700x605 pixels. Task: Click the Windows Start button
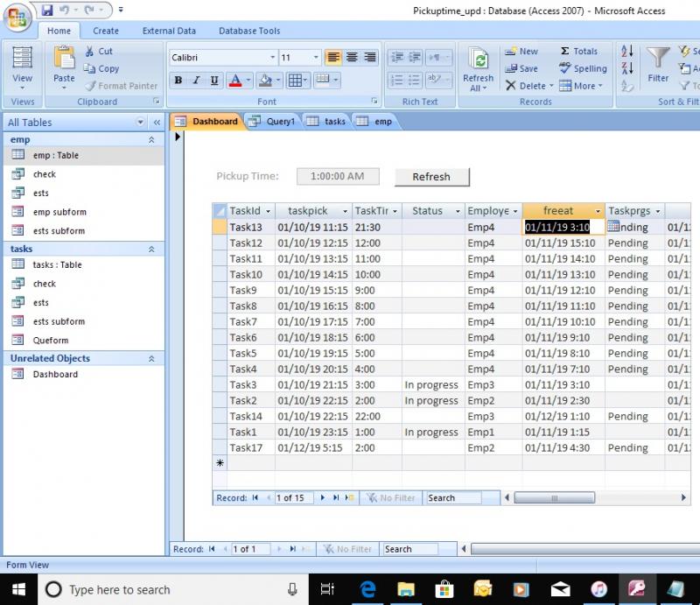18,590
